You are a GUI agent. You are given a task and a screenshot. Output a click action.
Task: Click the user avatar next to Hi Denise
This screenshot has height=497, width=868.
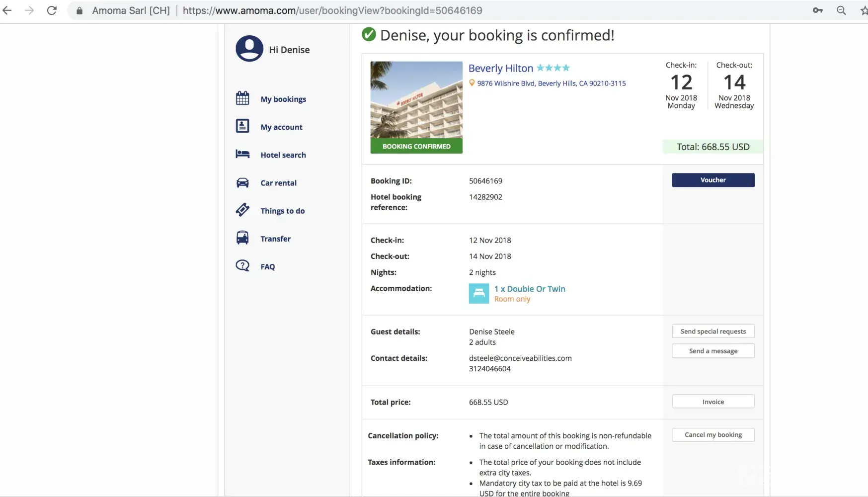(x=249, y=49)
